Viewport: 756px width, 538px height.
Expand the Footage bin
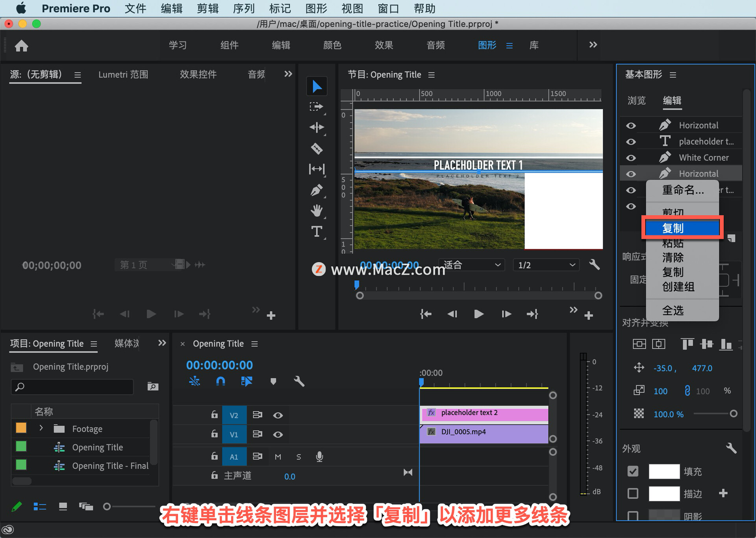click(41, 428)
